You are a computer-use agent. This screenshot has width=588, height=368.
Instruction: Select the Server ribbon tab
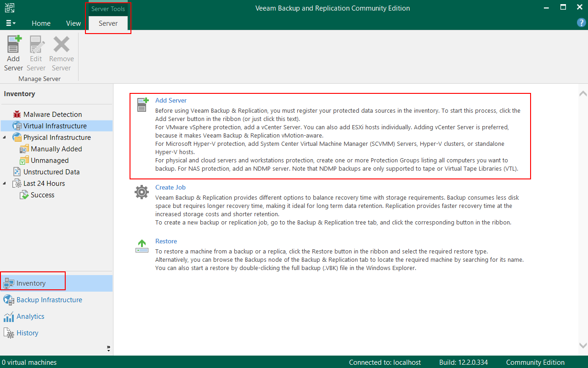(x=108, y=23)
